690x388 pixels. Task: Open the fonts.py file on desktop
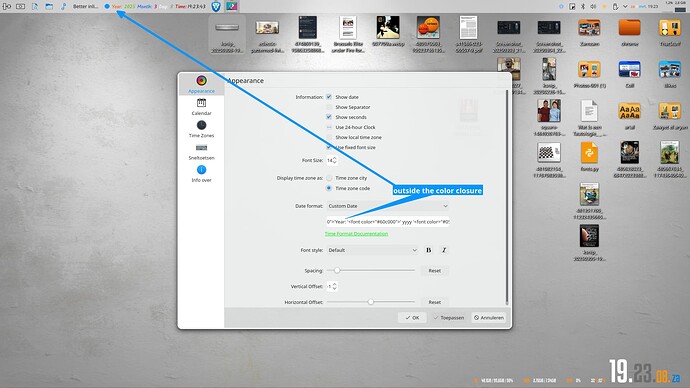pos(589,156)
